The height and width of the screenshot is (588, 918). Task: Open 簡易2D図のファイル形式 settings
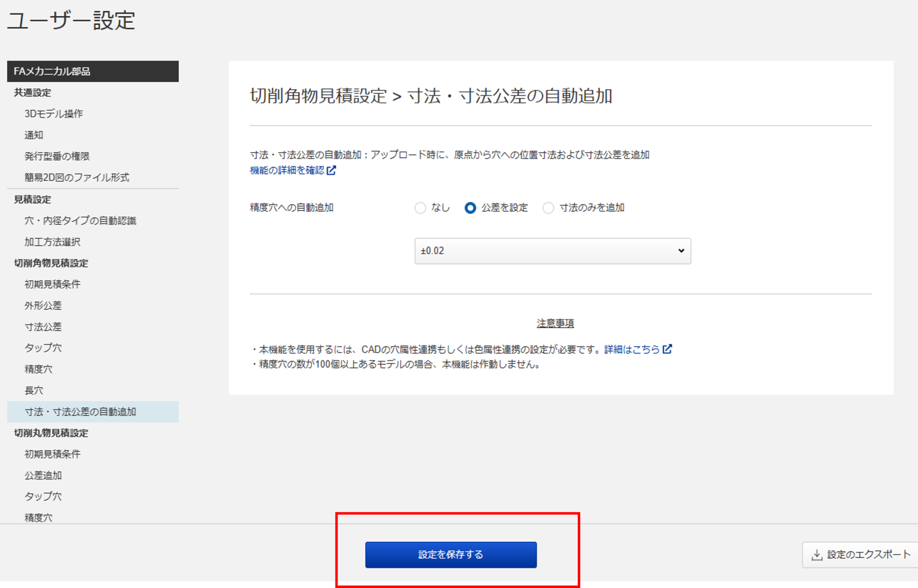coord(77,177)
